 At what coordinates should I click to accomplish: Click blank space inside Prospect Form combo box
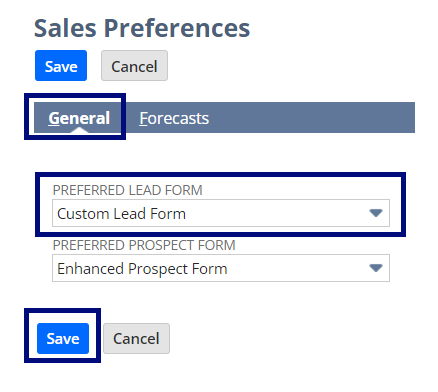pos(297,268)
